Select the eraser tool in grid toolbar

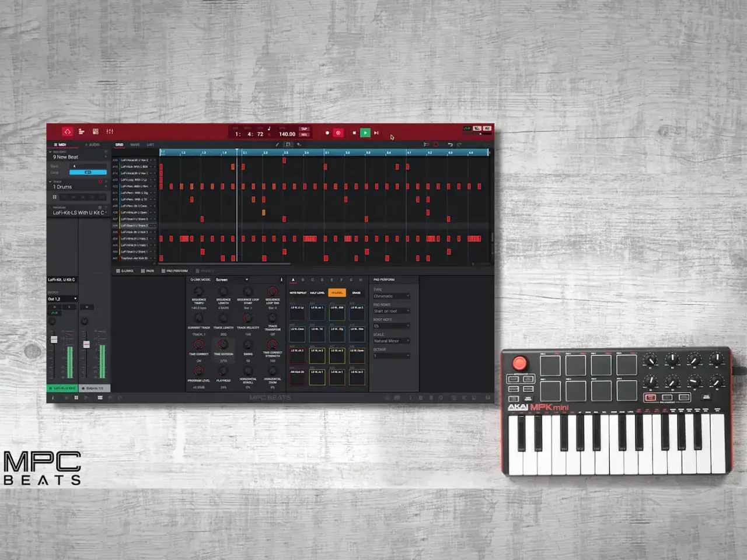click(299, 144)
